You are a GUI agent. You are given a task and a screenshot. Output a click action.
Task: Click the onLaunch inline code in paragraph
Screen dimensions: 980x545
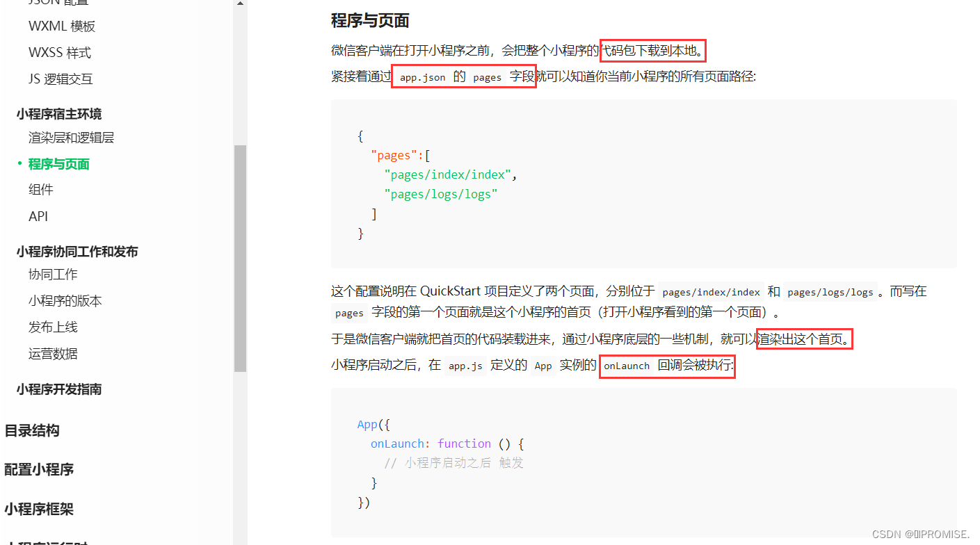[627, 366]
